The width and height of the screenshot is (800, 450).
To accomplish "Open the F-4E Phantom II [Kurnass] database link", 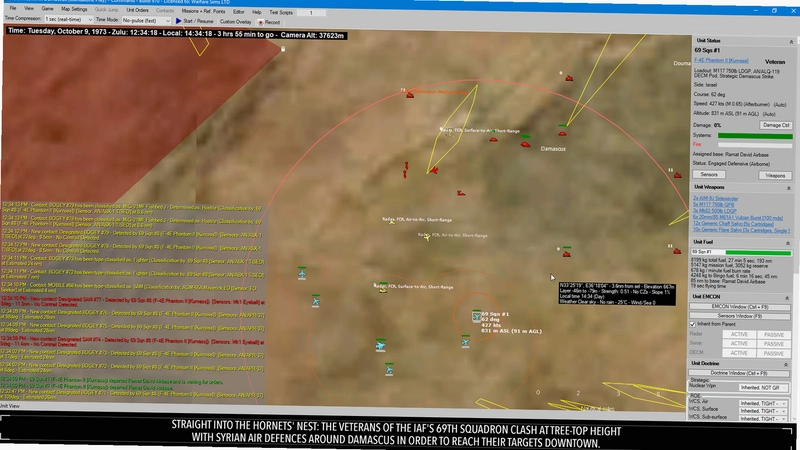I will click(721, 60).
